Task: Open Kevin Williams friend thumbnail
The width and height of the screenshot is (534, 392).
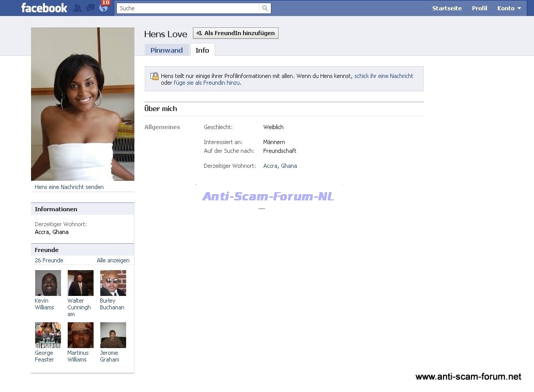Action: [48, 283]
